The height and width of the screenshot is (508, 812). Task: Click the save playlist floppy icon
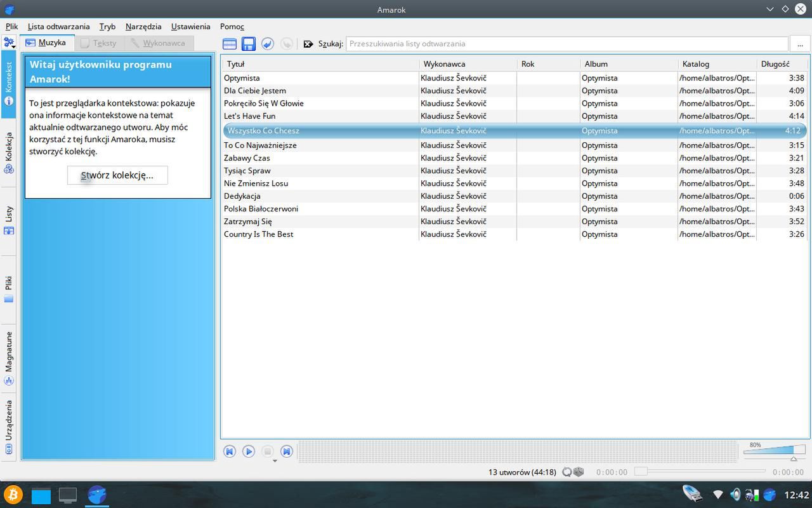point(249,44)
